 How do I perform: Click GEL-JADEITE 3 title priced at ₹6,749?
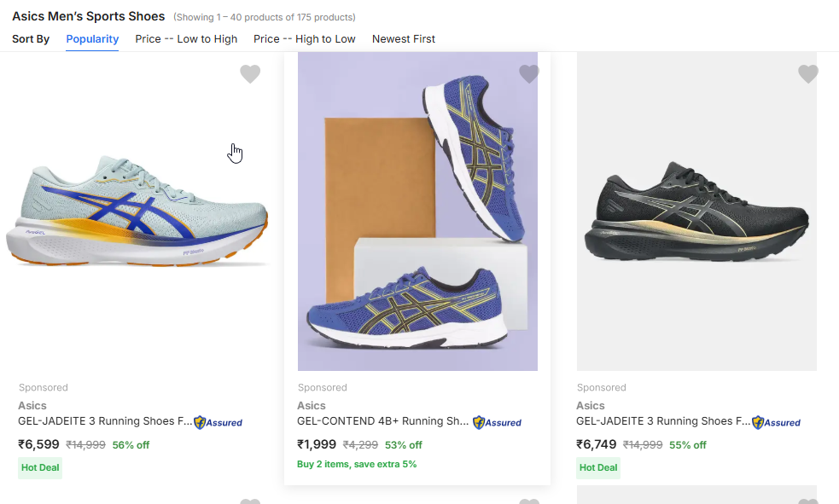pyautogui.click(x=663, y=421)
